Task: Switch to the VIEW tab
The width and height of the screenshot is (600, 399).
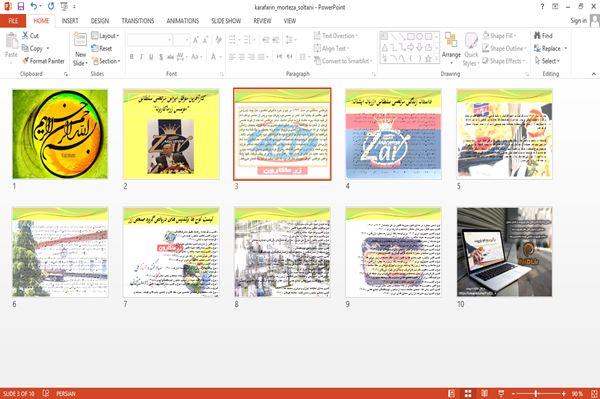Action: pos(290,21)
